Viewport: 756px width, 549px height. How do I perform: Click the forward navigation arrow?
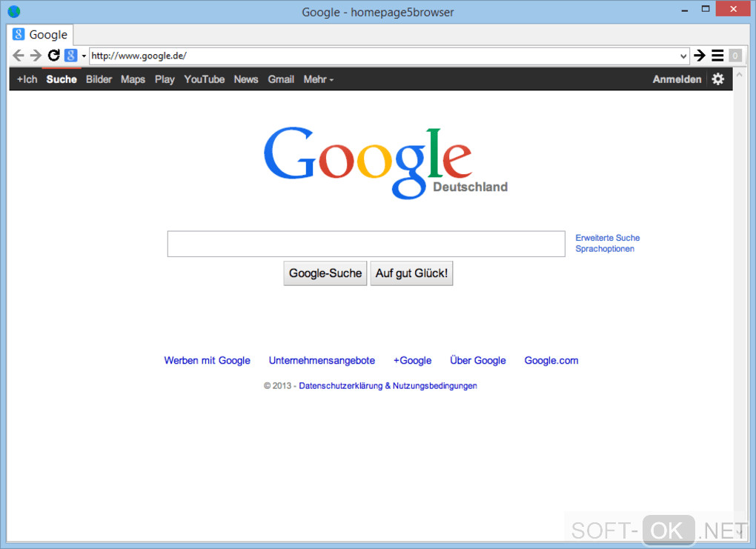(x=36, y=56)
